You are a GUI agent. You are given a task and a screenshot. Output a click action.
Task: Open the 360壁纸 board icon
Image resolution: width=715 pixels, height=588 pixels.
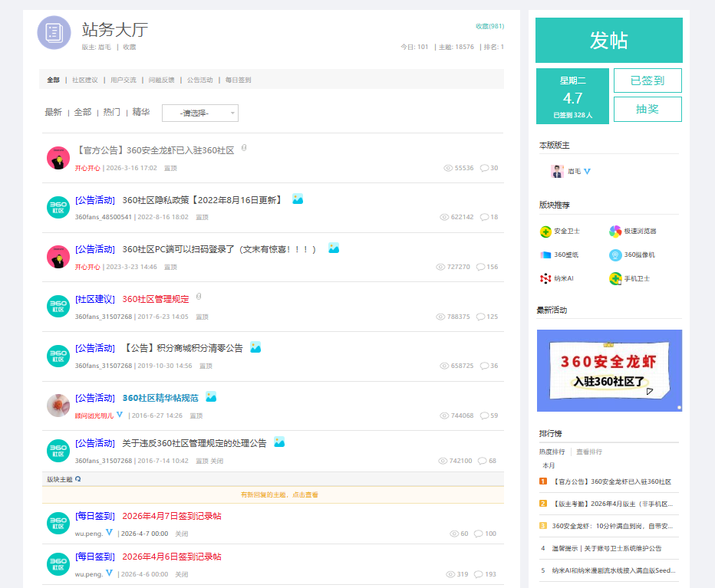point(545,255)
